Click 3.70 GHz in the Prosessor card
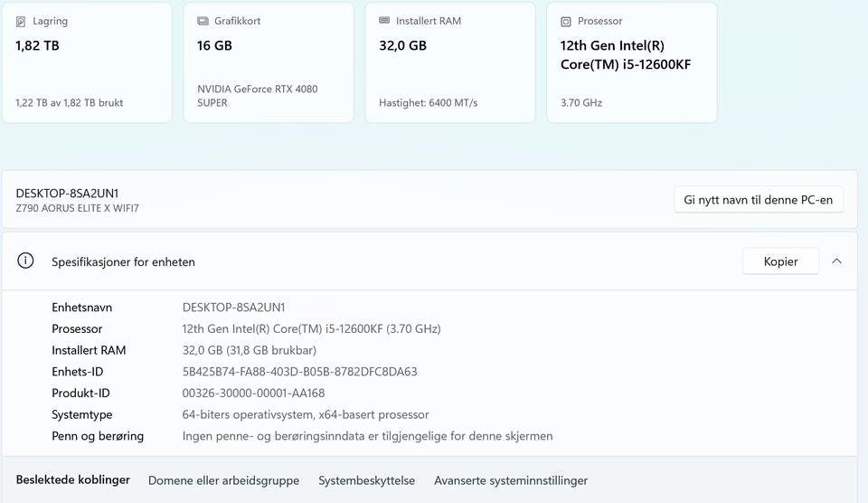Screen dimensions: 868x503 click(581, 102)
